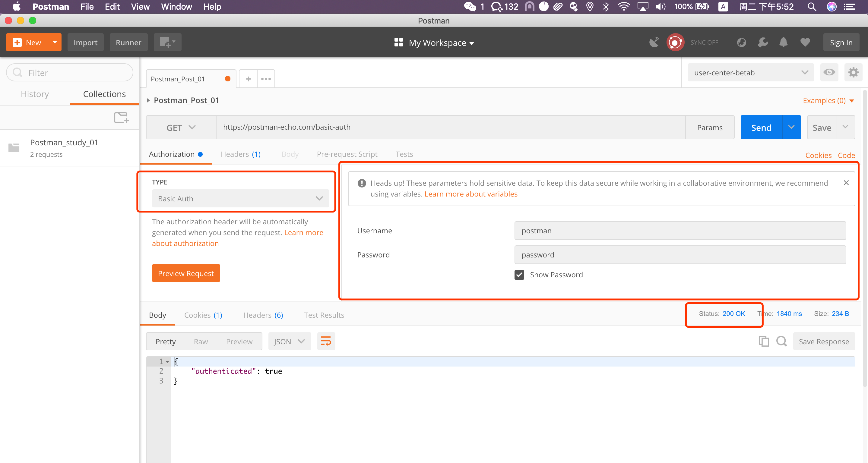Dismiss the Heads up warning banner

coord(846,183)
